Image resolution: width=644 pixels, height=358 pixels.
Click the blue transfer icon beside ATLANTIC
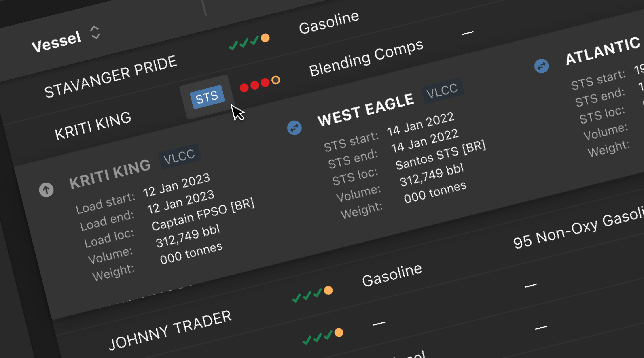541,66
